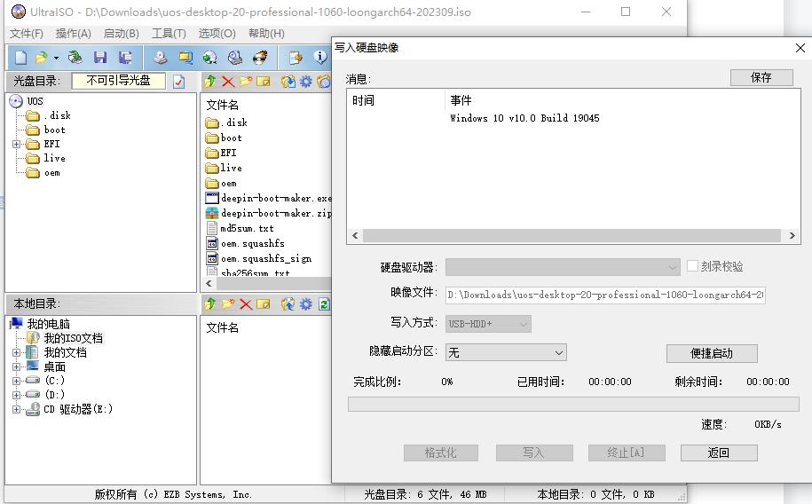Select 我的ISO文档 in local tree

[x=73, y=338]
